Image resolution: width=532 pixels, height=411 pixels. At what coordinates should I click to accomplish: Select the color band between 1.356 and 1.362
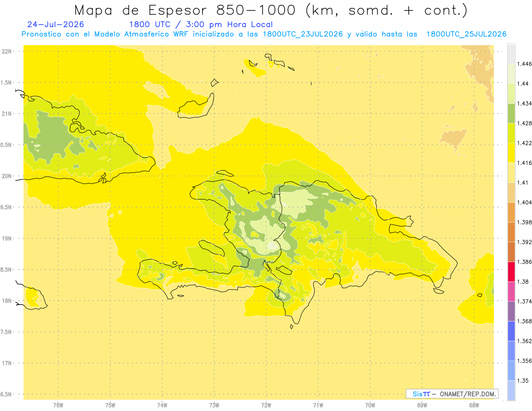click(511, 351)
